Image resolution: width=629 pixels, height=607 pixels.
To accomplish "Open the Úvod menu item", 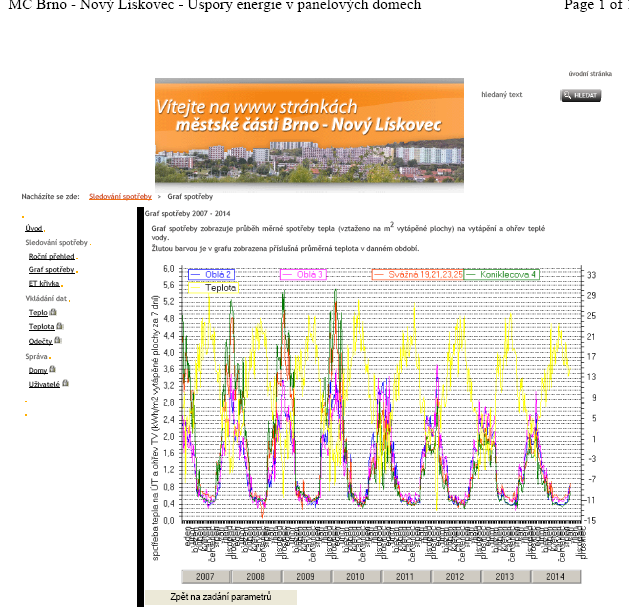I will tap(34, 228).
